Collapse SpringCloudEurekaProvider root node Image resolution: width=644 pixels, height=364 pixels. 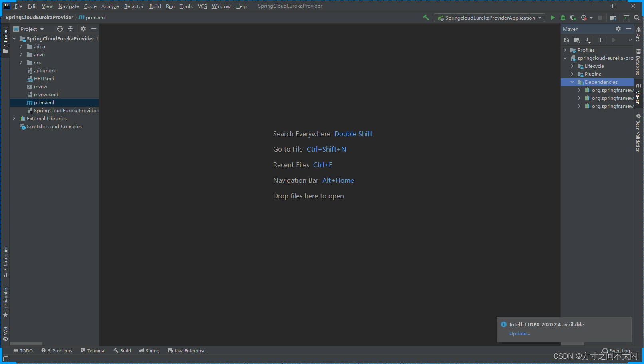tap(14, 39)
